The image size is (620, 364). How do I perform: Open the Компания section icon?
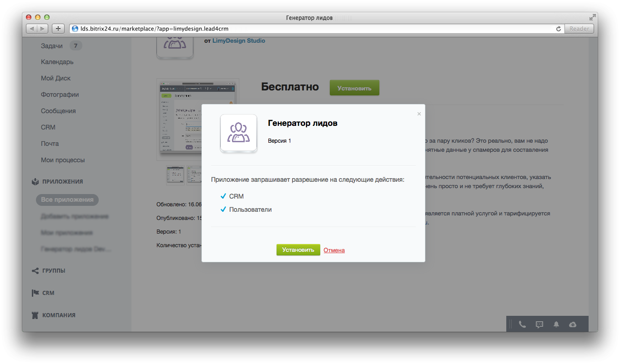(x=34, y=314)
